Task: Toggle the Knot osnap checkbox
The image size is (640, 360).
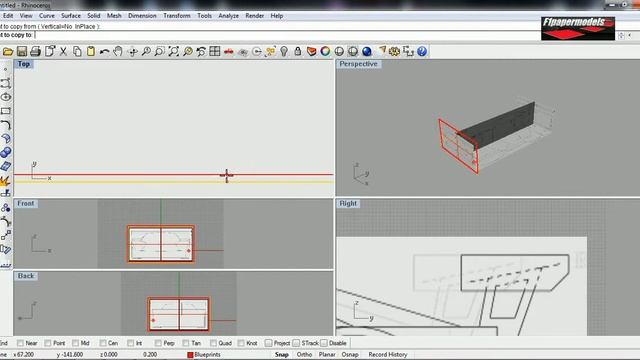Action: pyautogui.click(x=241, y=343)
